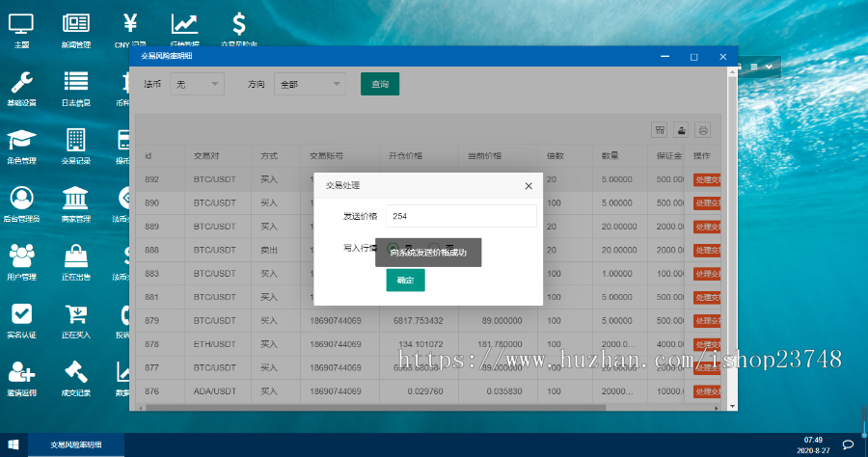Open the Windows start button
868x457 pixels.
(x=14, y=444)
